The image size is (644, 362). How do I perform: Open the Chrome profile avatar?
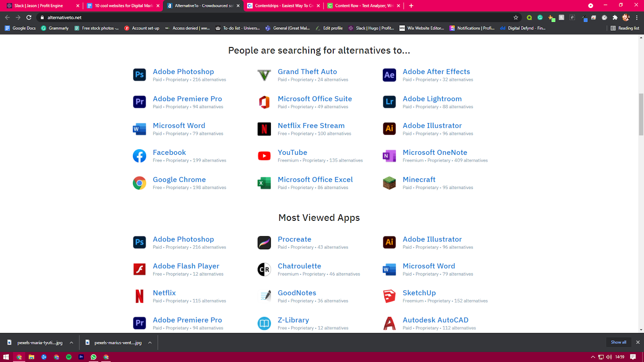click(625, 17)
